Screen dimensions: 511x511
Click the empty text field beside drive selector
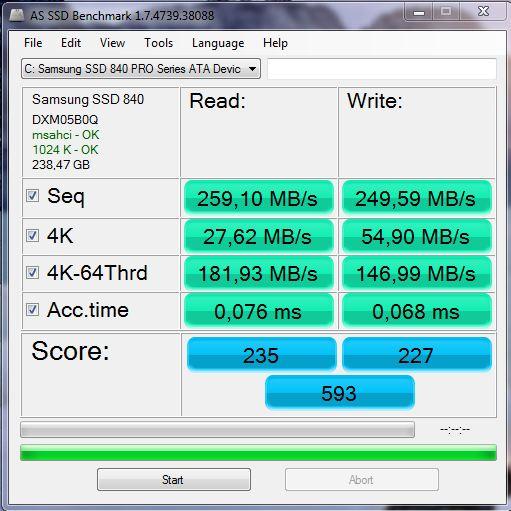click(x=382, y=69)
